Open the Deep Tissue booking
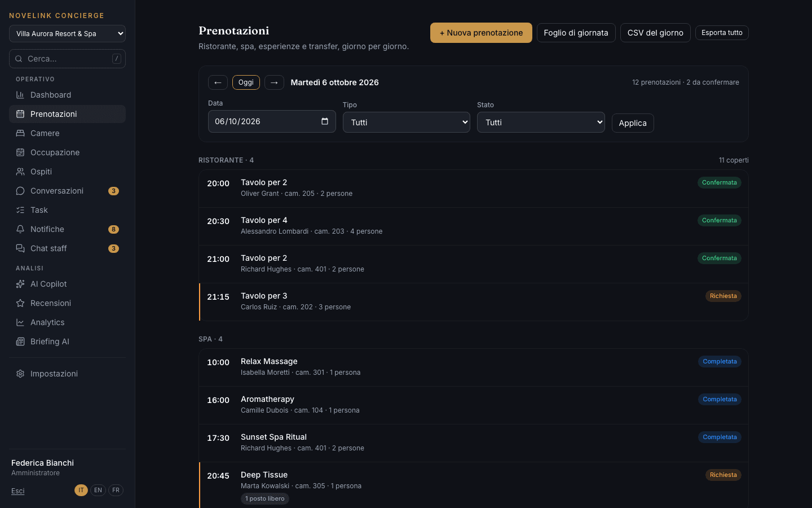The height and width of the screenshot is (508, 812). pyautogui.click(x=474, y=485)
